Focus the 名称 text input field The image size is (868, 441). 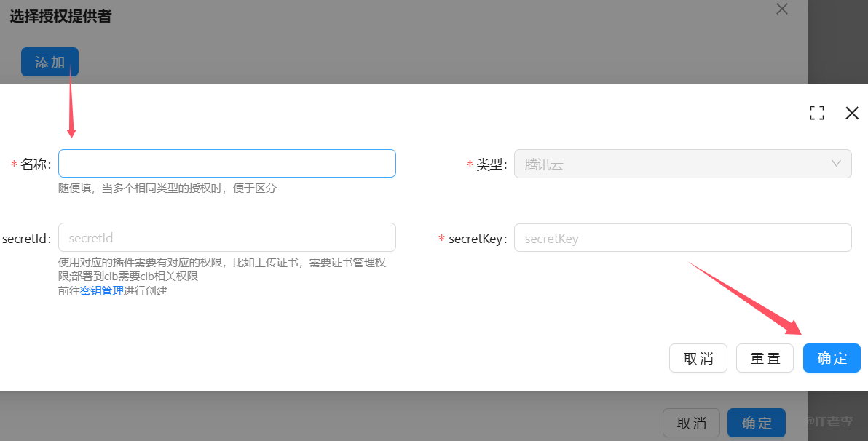[x=226, y=164]
